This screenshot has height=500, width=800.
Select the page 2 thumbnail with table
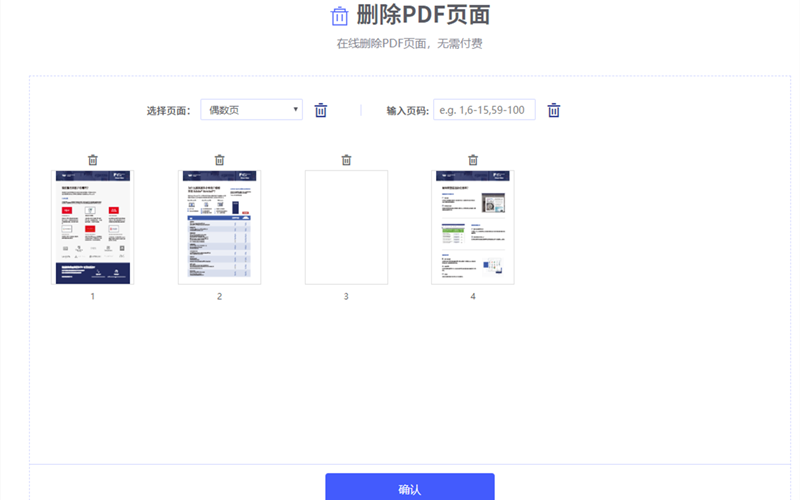tap(220, 227)
